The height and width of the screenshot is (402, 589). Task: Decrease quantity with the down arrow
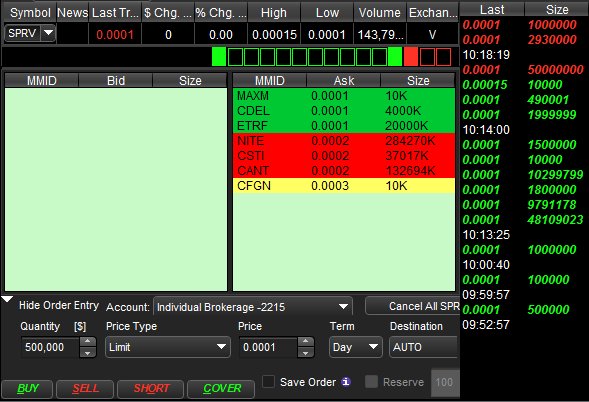[88, 353]
